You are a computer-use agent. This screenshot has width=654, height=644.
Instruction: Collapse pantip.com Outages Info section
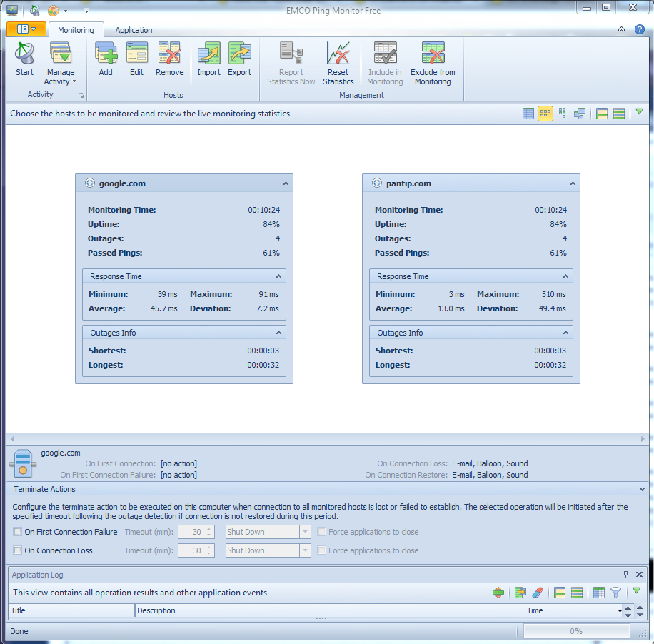[565, 333]
